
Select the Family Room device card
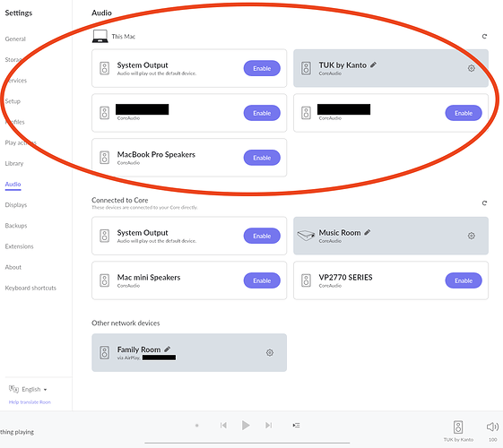click(x=189, y=352)
